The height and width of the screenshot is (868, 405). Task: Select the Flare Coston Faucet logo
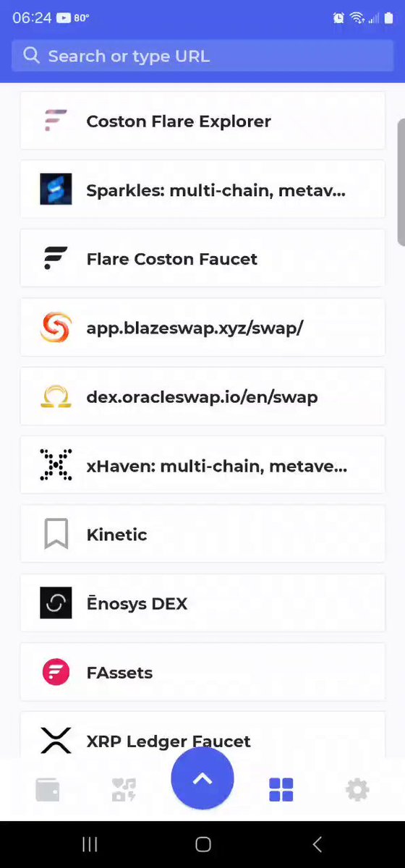[x=56, y=258]
